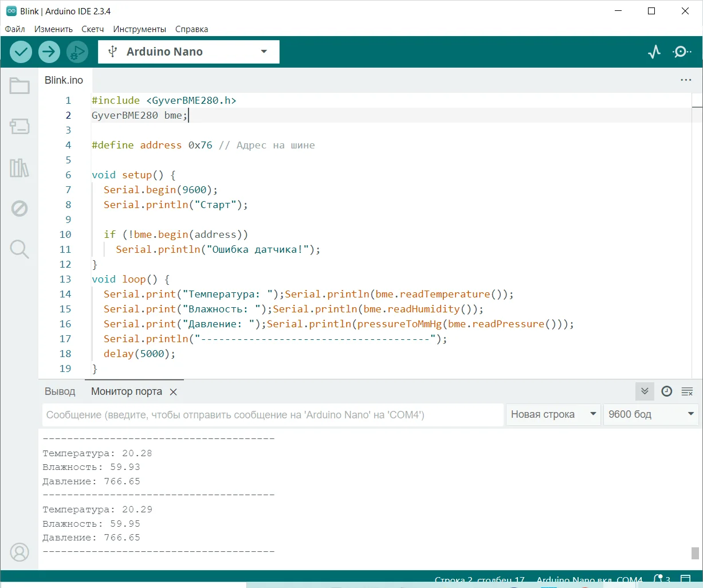The width and height of the screenshot is (703, 588).
Task: Toggle timestamp display in serial monitor
Action: pyautogui.click(x=666, y=391)
